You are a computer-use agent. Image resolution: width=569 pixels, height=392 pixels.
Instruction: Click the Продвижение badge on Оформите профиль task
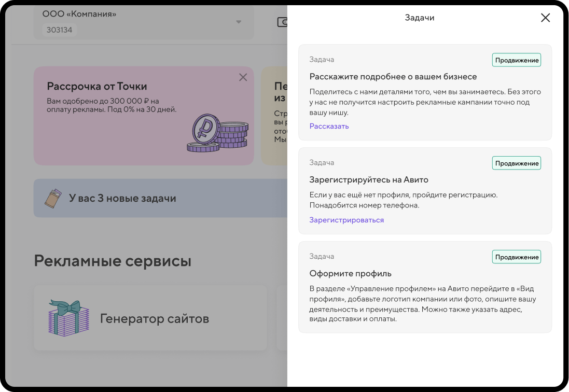[x=516, y=256]
